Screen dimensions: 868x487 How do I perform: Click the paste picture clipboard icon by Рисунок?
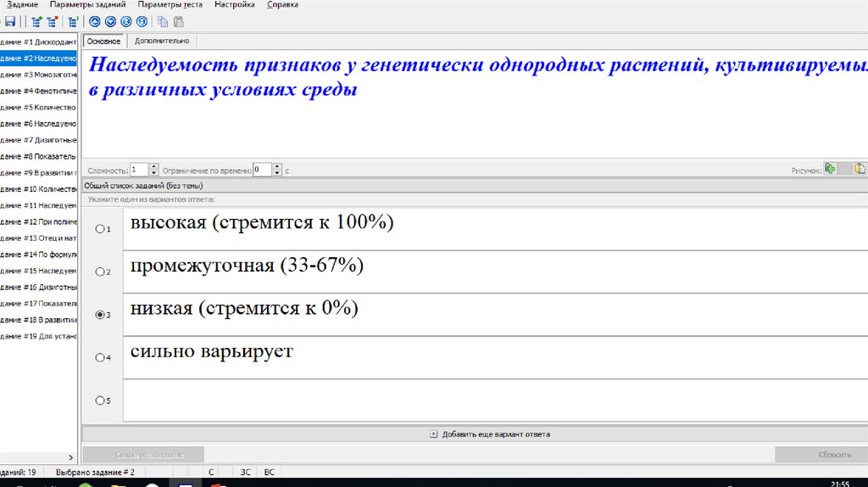coord(860,169)
